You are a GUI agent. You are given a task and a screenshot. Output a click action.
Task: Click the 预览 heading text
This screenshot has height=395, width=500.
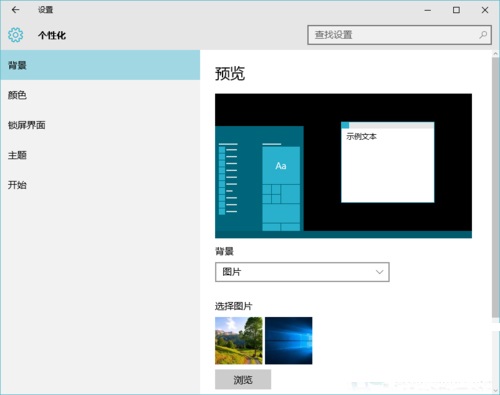(x=230, y=74)
